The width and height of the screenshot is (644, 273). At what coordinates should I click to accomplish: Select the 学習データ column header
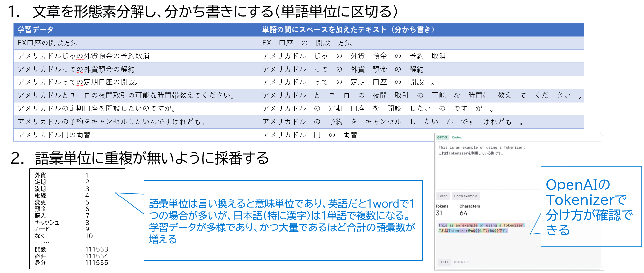36,30
